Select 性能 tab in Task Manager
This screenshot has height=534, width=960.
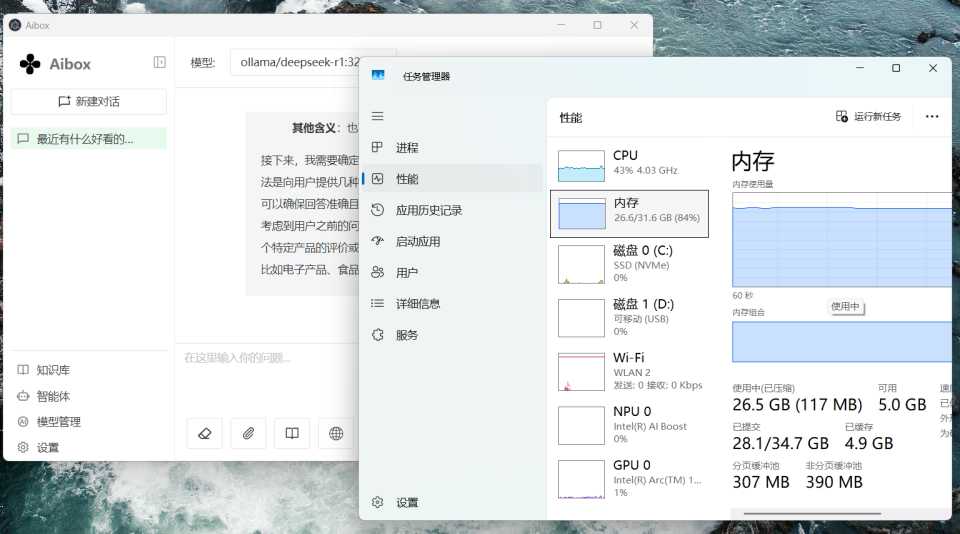point(452,179)
